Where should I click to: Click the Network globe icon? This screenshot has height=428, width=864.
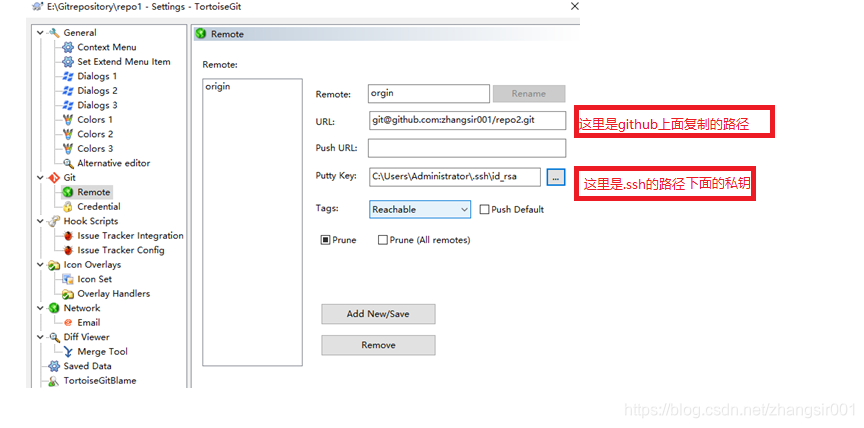[54, 308]
